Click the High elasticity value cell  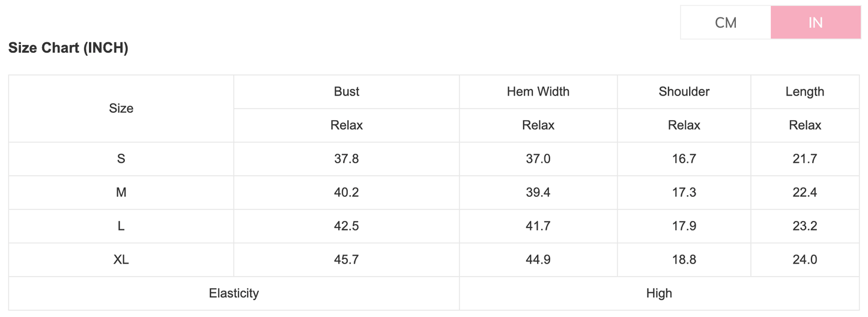click(x=659, y=294)
